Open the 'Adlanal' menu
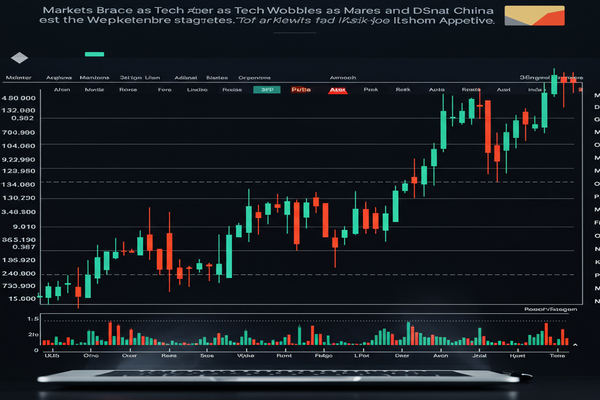The width and height of the screenshot is (600, 400). click(186, 78)
